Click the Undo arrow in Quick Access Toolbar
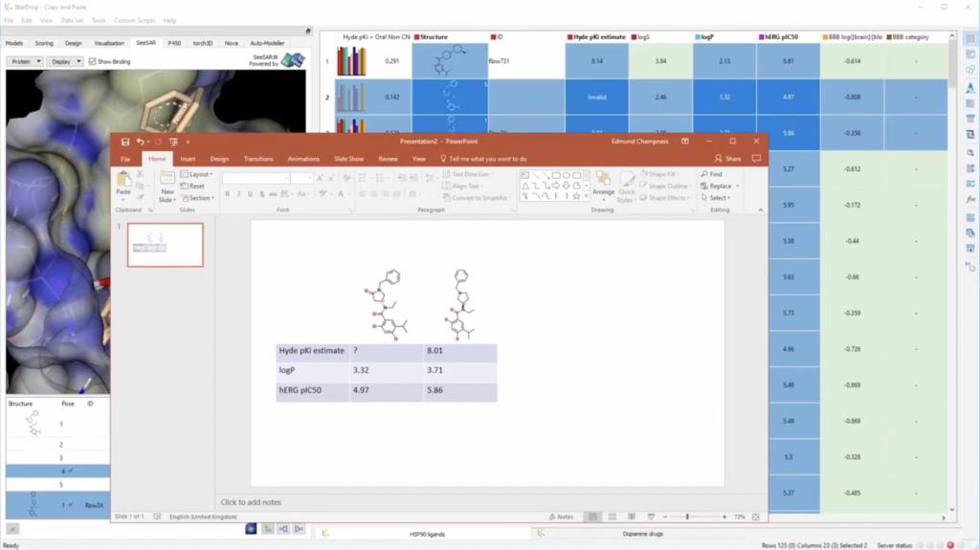The image size is (980, 550). coord(141,142)
